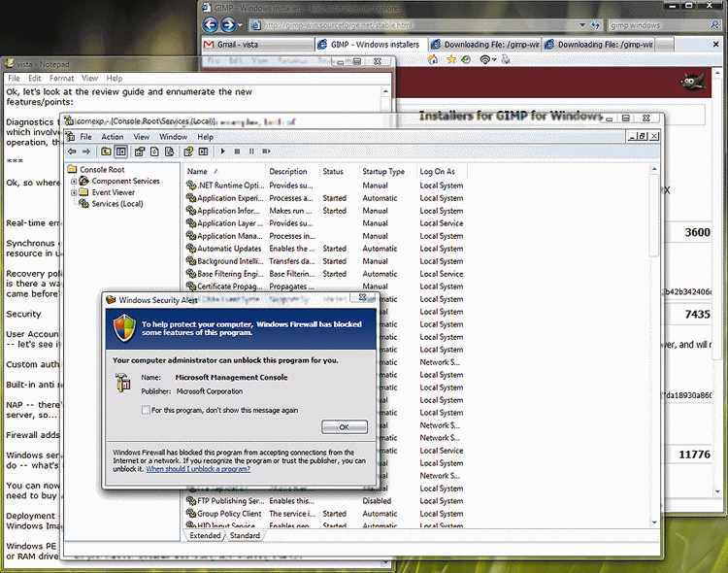Toggle Show/Hide Console Tree toolbar icon
Viewport: 728px width, 573px height.
(x=120, y=152)
